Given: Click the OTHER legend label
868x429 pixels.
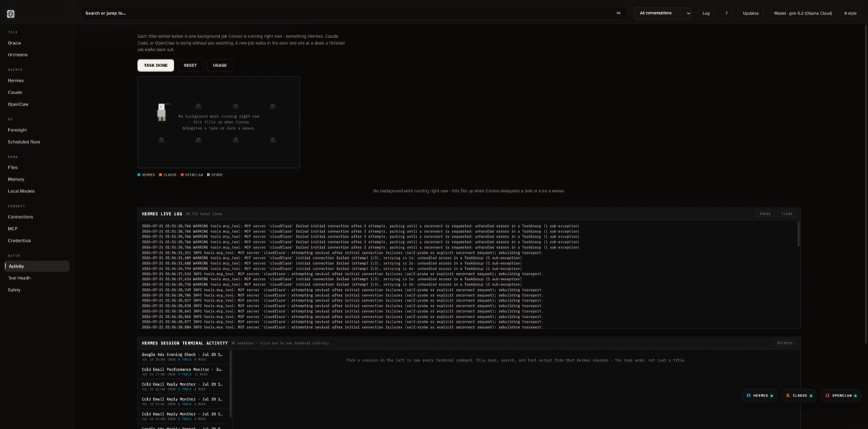Looking at the screenshot, I should point(216,175).
